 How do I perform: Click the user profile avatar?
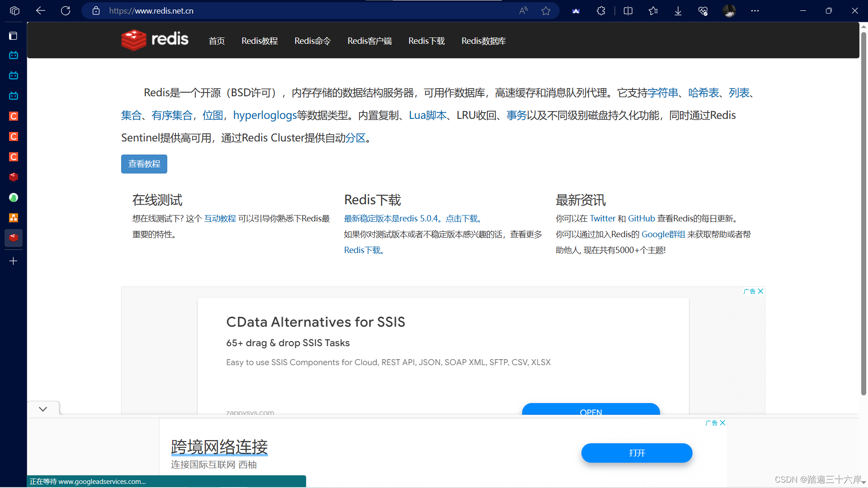pyautogui.click(x=729, y=11)
